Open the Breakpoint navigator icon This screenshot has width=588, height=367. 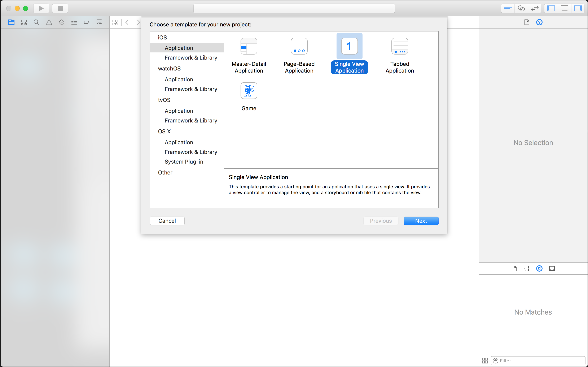[x=87, y=22]
